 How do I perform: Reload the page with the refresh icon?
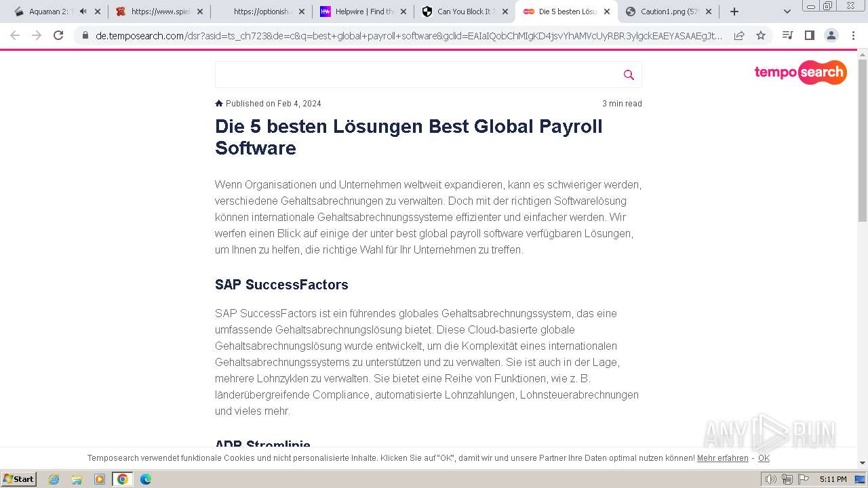(58, 35)
